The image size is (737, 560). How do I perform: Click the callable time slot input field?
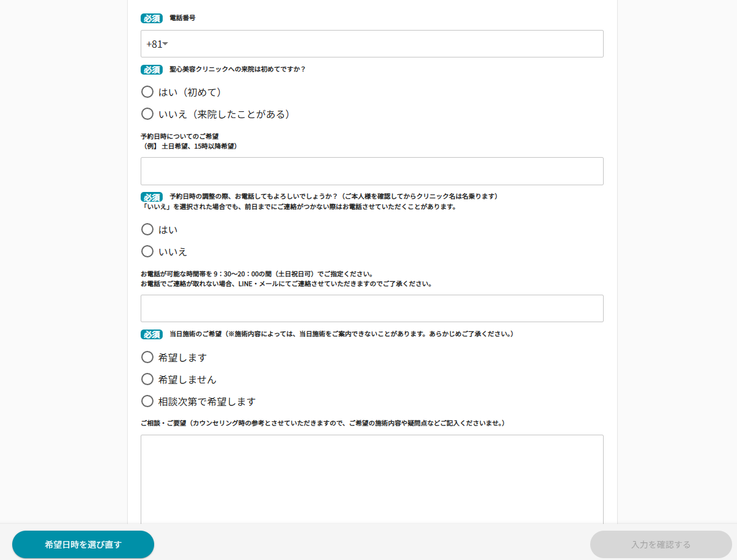[x=372, y=309]
